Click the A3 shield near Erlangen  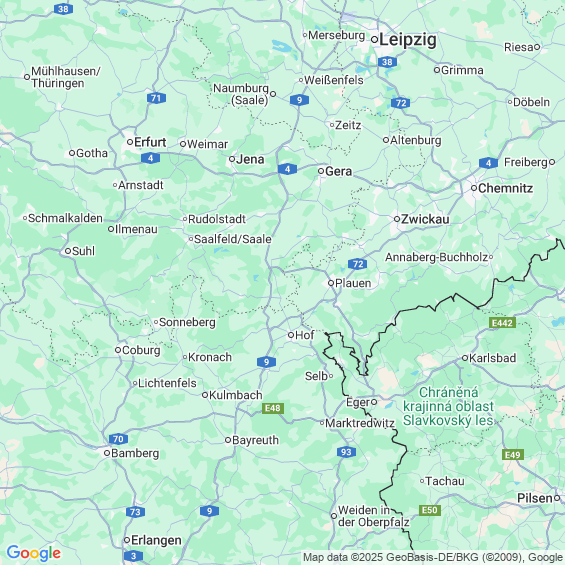click(x=133, y=556)
